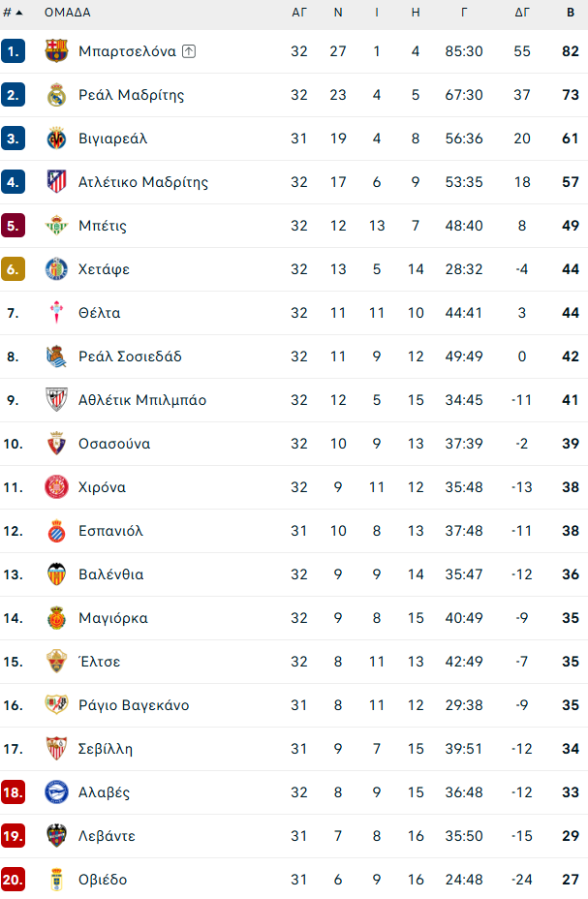Sort standings by ΑΓ column header
The width and height of the screenshot is (588, 899).
(299, 13)
